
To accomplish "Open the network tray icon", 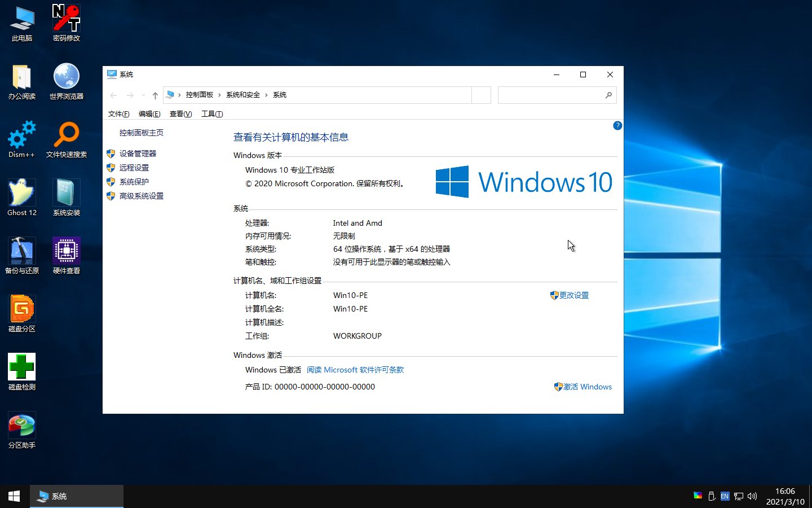I will coord(738,496).
